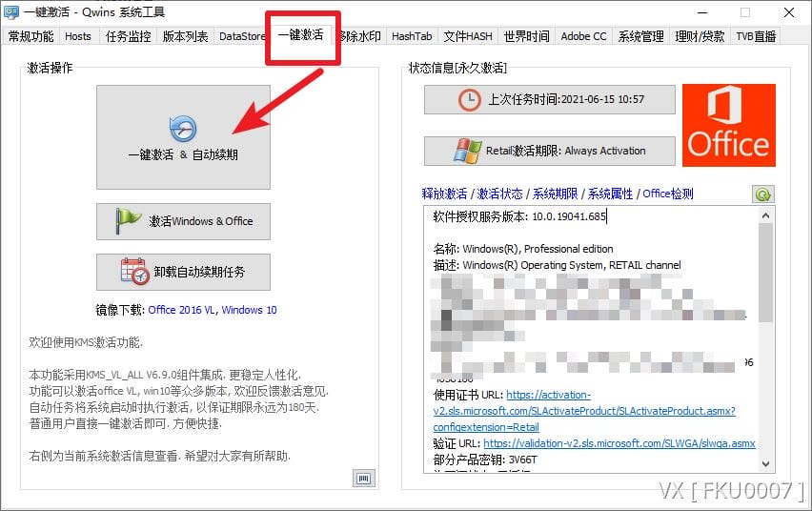Click the text 欢迎使用KMS激活功能

point(86,342)
